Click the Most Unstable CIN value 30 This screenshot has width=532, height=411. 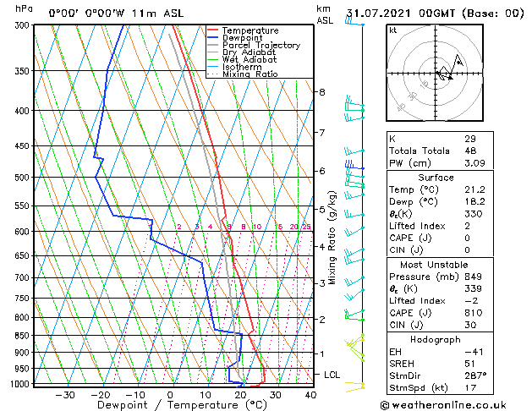[470, 325]
